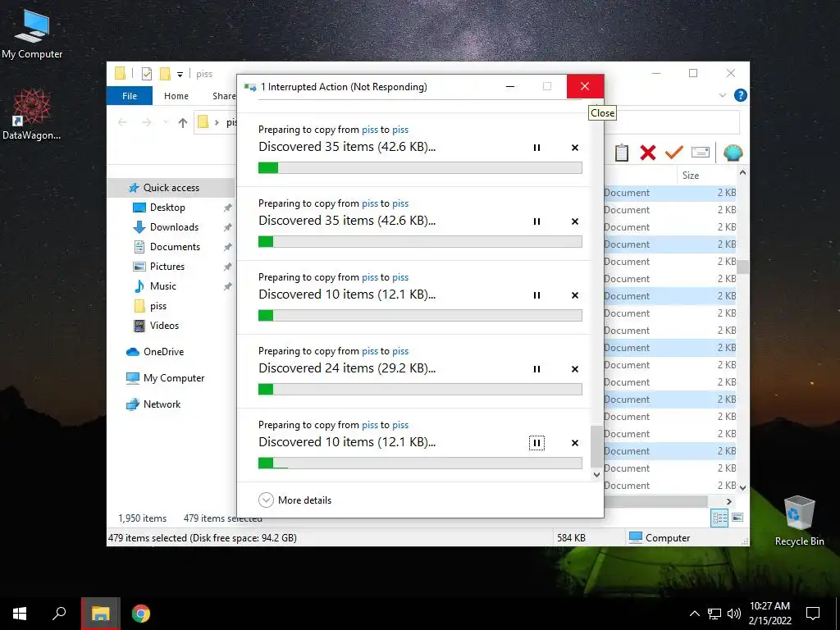Select the Recycle Bin desktop icon
The image size is (840, 630).
pos(799,521)
